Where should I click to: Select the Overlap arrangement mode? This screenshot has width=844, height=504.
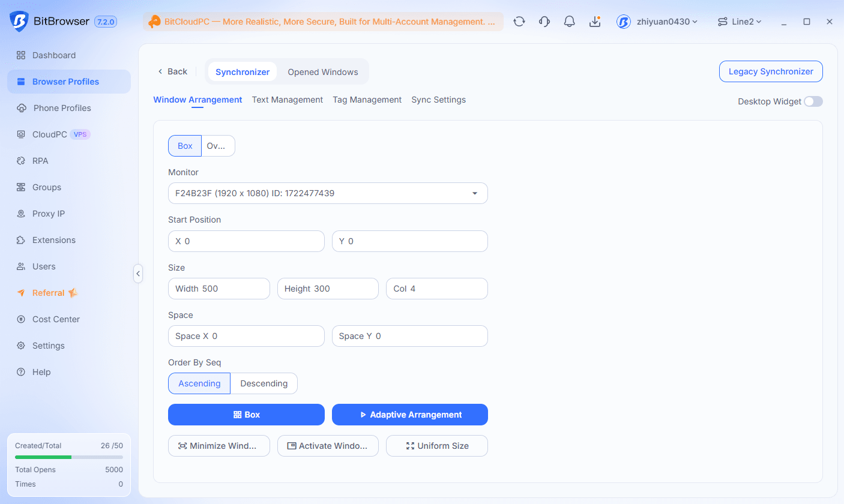pyautogui.click(x=218, y=146)
